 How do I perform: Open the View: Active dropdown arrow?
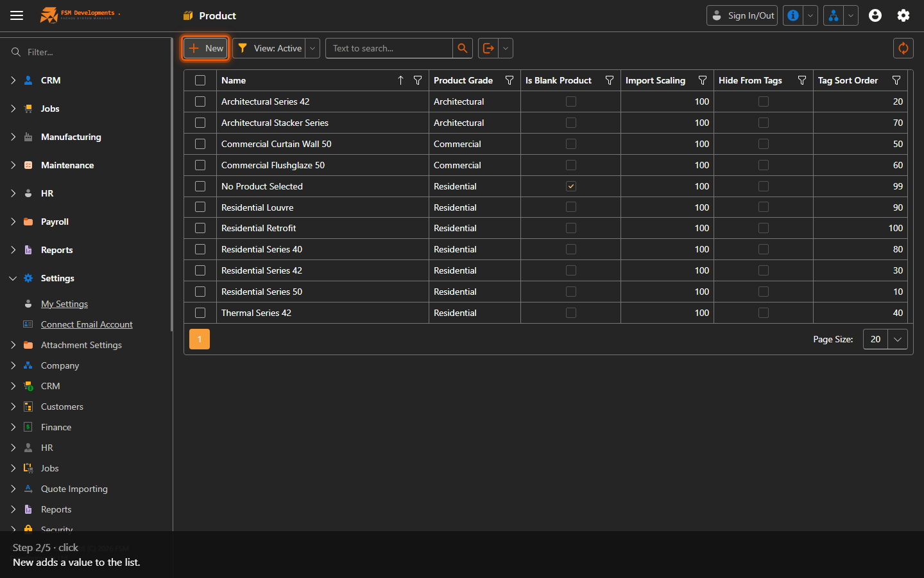(x=312, y=48)
